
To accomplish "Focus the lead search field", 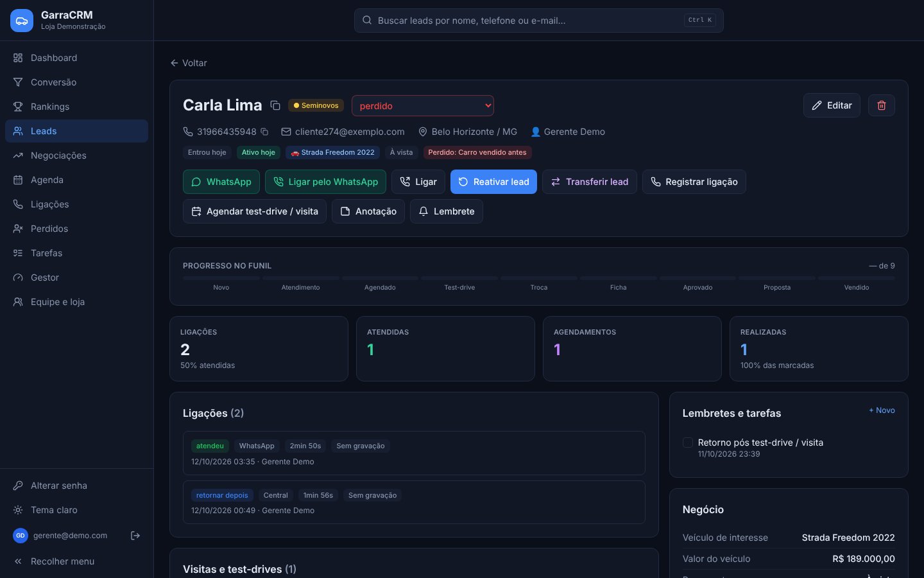I will (x=539, y=21).
